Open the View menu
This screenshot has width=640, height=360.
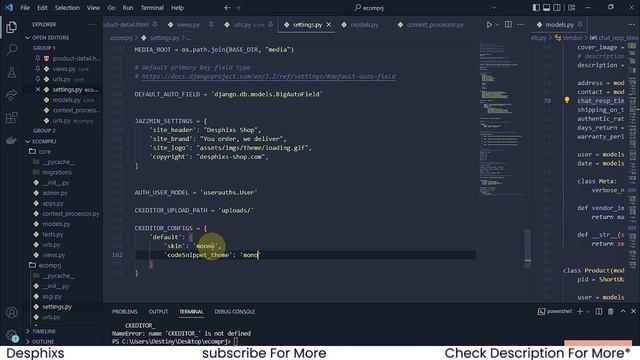click(x=93, y=8)
